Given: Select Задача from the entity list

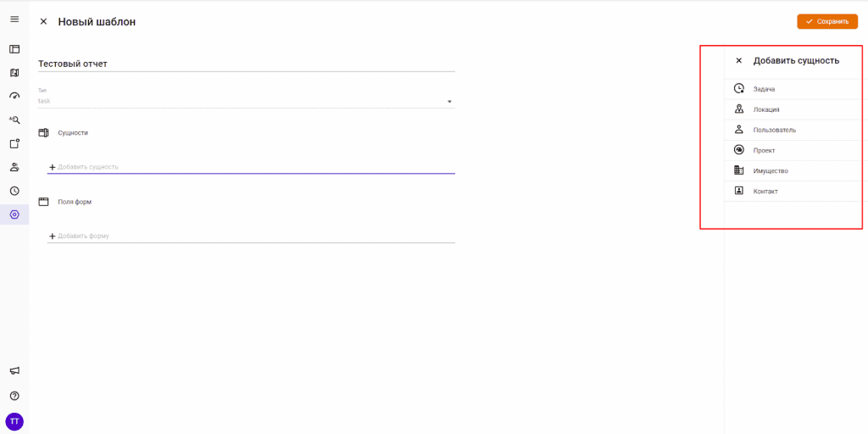Looking at the screenshot, I should pos(765,89).
